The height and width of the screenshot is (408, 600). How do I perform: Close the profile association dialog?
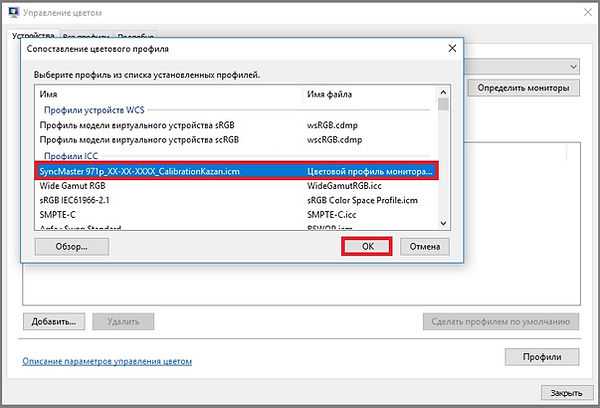tap(452, 49)
